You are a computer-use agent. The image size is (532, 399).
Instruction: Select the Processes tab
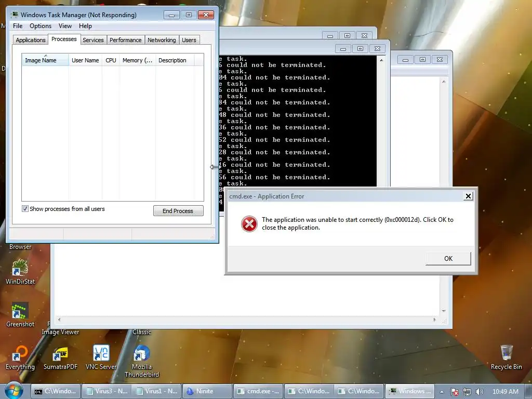(64, 39)
